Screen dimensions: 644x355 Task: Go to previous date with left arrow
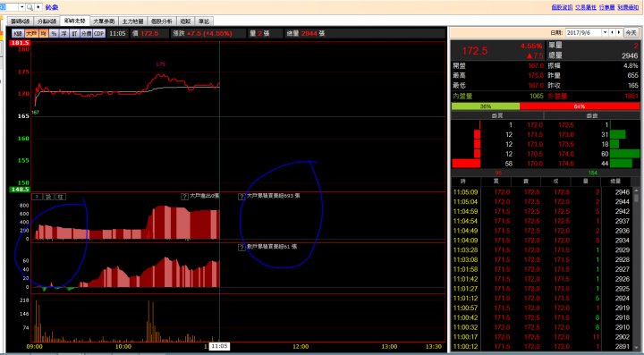click(x=612, y=32)
